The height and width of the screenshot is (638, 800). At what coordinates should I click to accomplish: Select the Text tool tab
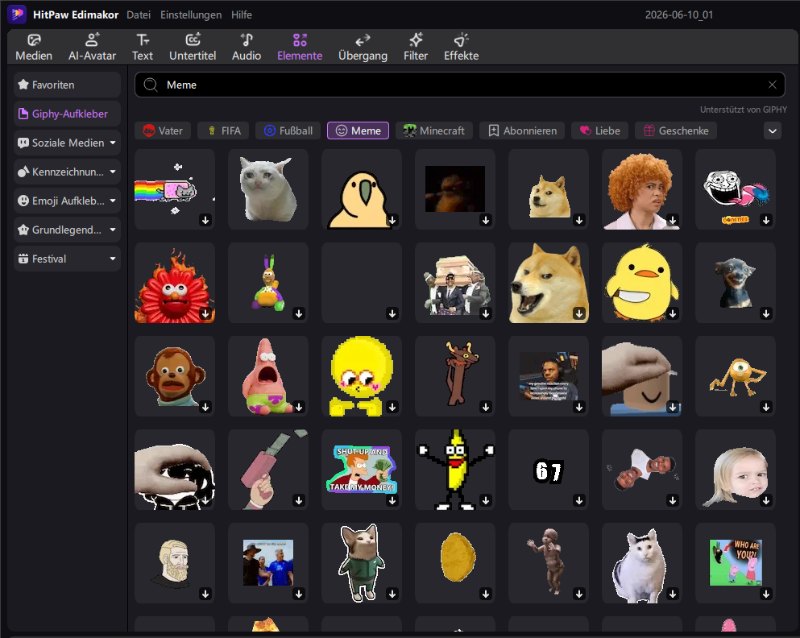click(x=142, y=47)
